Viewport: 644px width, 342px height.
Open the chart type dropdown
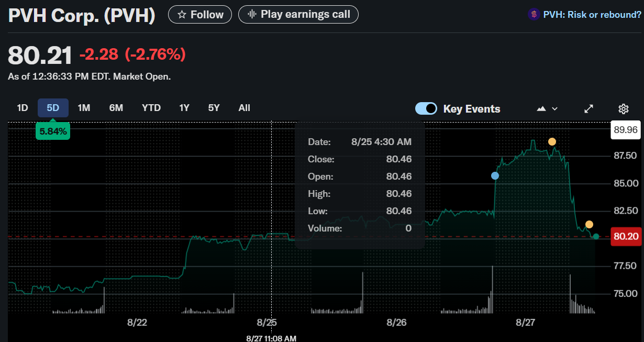[547, 108]
